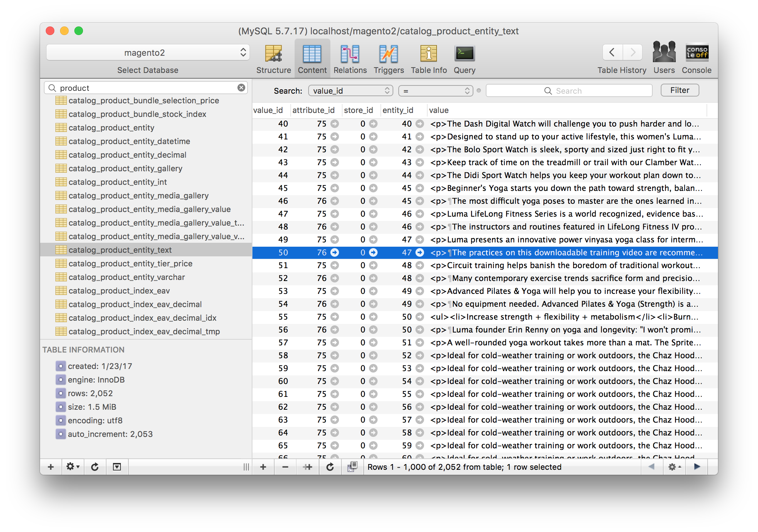Click the duplicate row button

pyautogui.click(x=307, y=467)
